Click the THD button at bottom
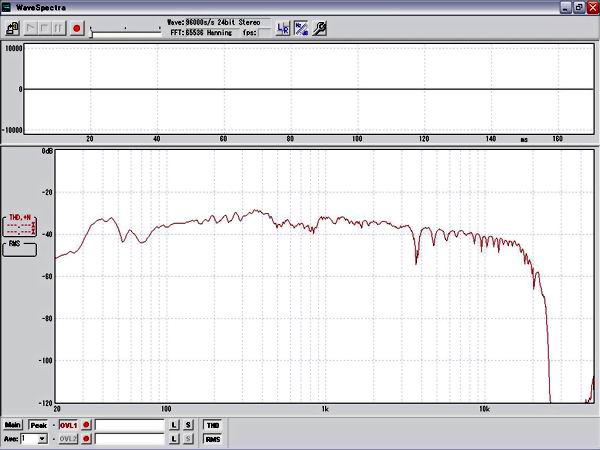 tap(213, 425)
